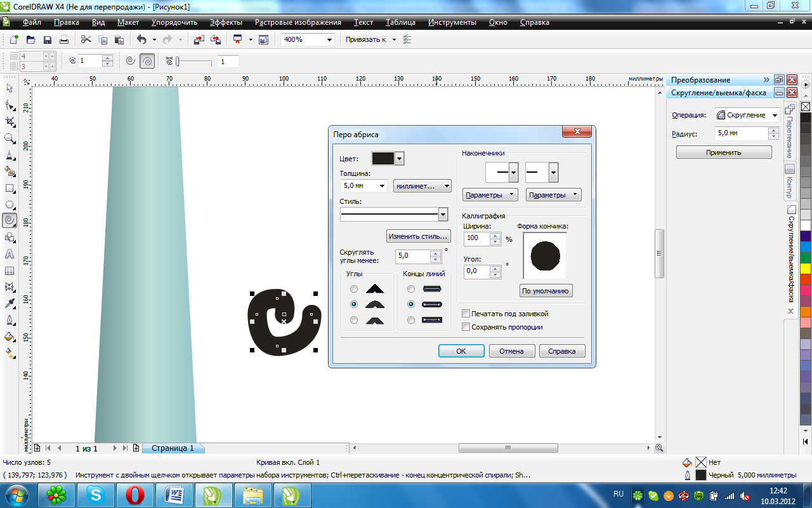Image resolution: width=812 pixels, height=508 pixels.
Task: Click the Cut scissors icon
Action: (x=86, y=39)
